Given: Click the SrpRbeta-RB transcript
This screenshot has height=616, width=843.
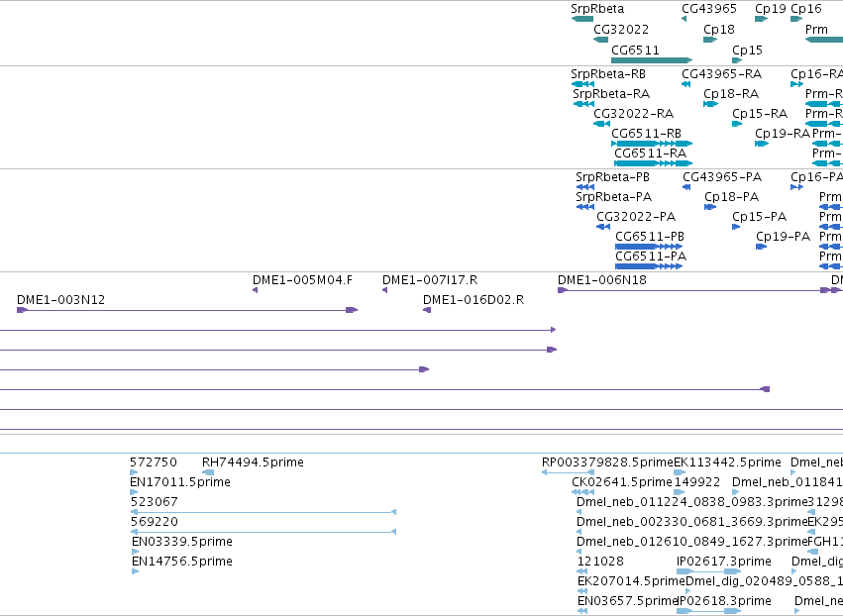Looking at the screenshot, I should (582, 84).
